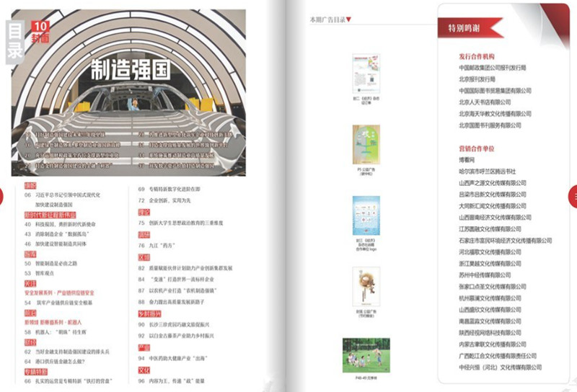Click the red next-page arrow button
Screen dimensions: 577x392
pos(573,195)
